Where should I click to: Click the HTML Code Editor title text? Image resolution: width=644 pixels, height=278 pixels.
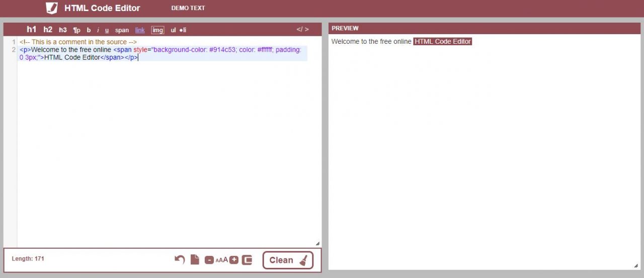(102, 8)
